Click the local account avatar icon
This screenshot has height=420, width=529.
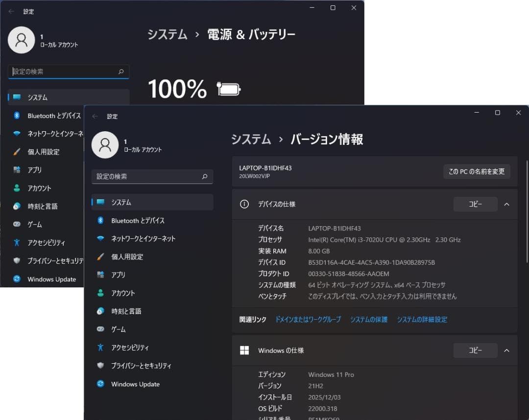[105, 145]
